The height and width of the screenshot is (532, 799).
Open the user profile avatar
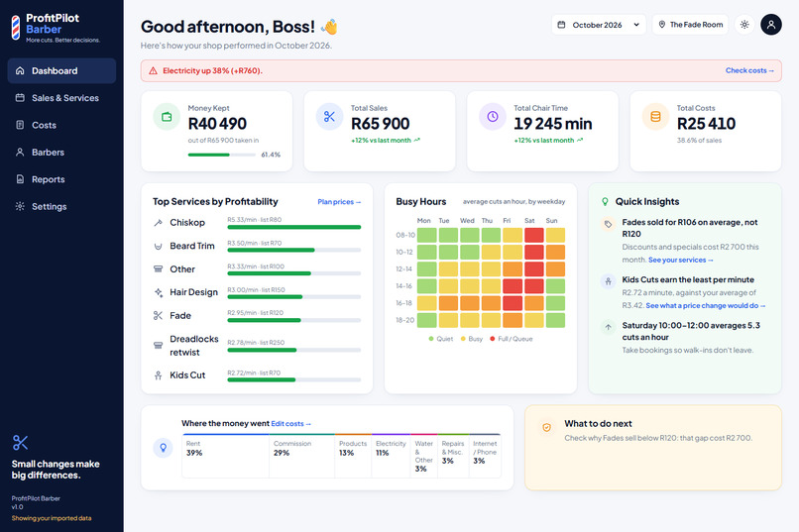[x=771, y=25]
